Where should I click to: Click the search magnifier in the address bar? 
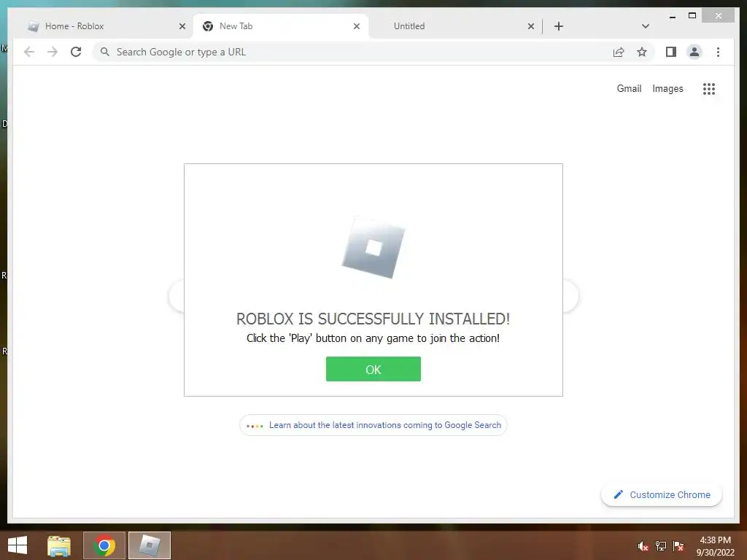(105, 52)
